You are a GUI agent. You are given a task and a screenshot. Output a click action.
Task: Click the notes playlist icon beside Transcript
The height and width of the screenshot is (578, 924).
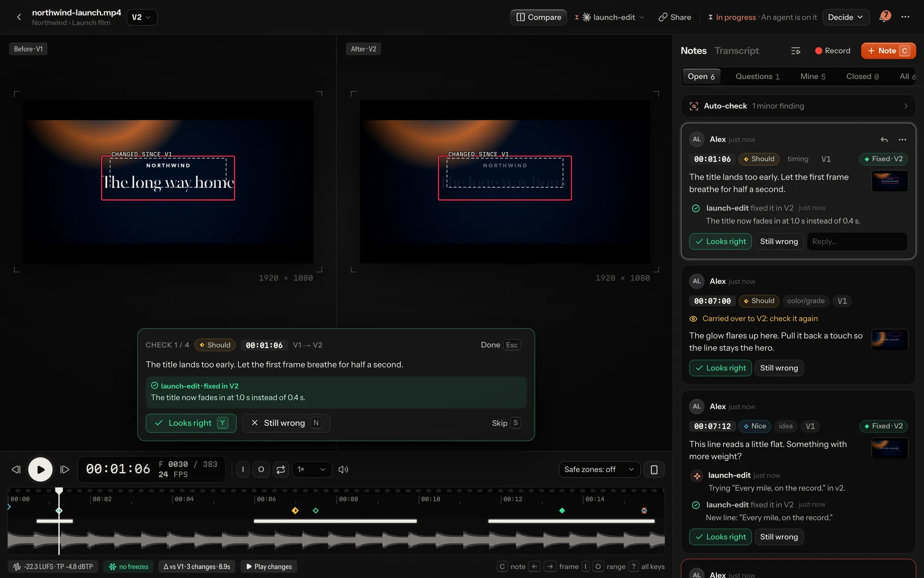tap(796, 51)
